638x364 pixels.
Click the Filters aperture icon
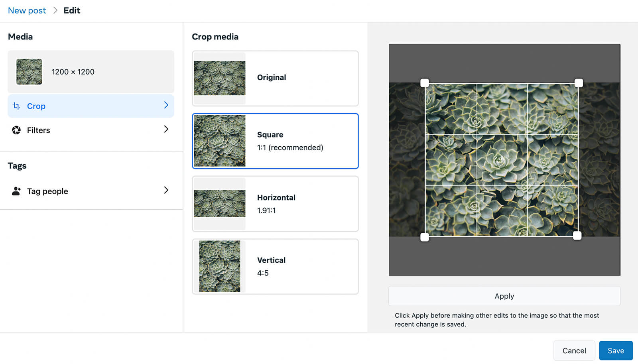click(x=16, y=130)
